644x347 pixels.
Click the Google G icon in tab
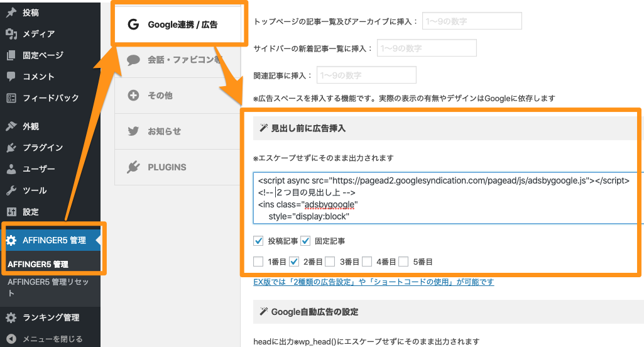coord(133,25)
